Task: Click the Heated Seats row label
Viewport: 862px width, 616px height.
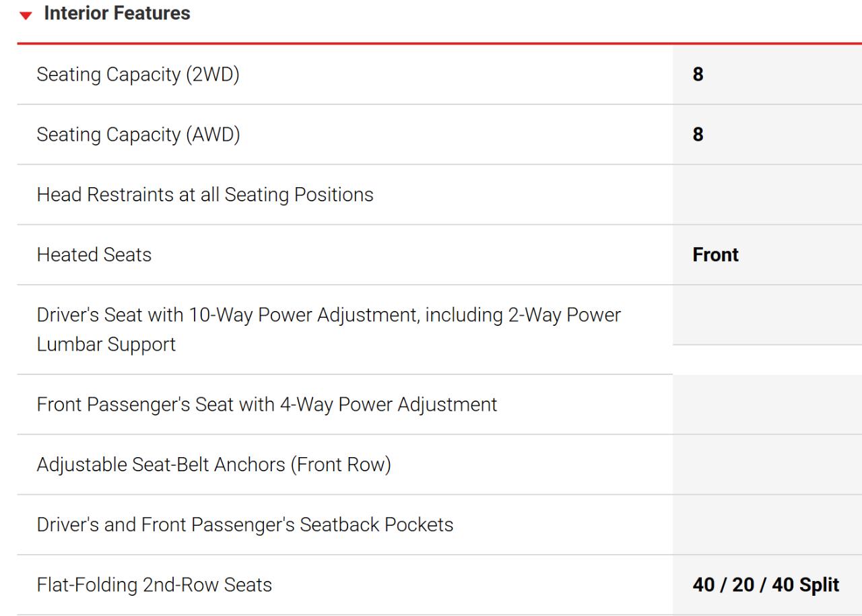Action: tap(94, 254)
